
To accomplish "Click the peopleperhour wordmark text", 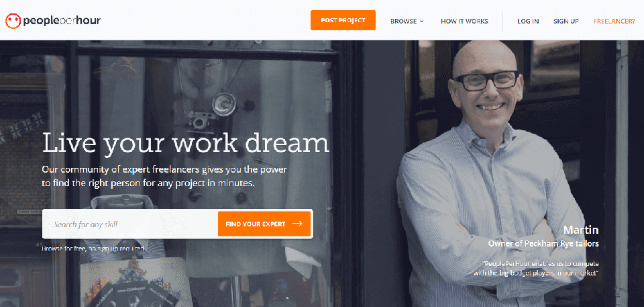I will pyautogui.click(x=62, y=21).
